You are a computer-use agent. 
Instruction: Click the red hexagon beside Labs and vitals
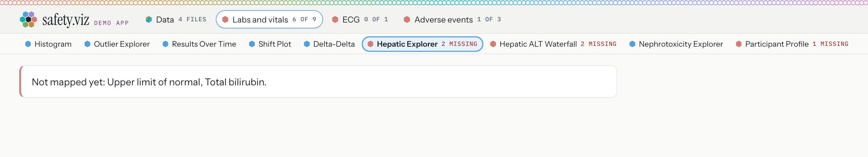pos(225,19)
